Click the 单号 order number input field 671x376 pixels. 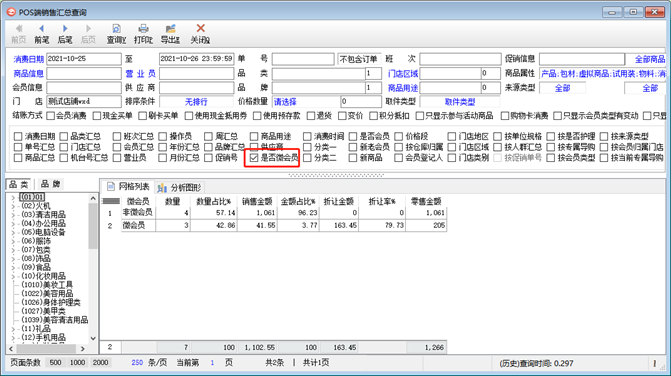pos(303,59)
